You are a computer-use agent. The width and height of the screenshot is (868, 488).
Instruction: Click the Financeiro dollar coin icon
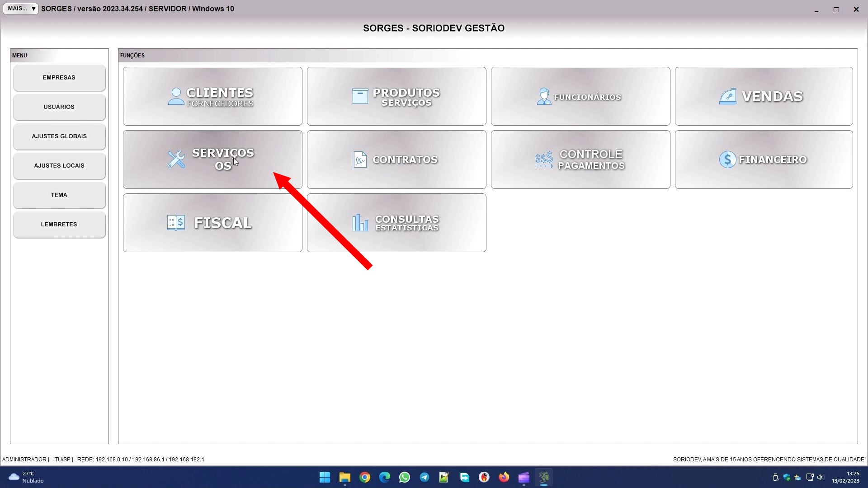pyautogui.click(x=727, y=160)
